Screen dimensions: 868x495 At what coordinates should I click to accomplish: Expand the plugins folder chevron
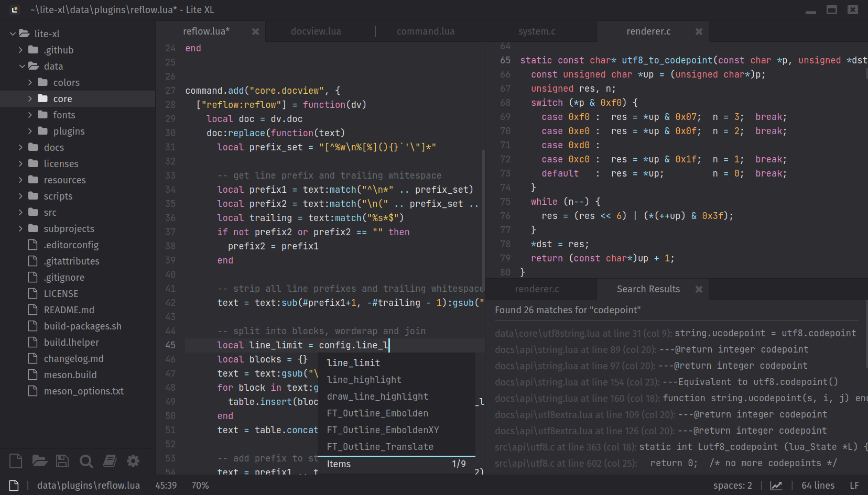(x=30, y=131)
